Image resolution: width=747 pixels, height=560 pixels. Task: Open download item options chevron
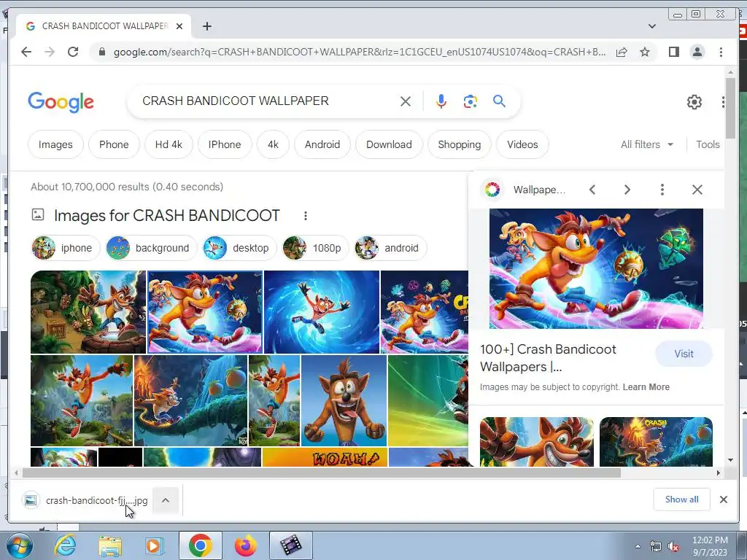166,500
